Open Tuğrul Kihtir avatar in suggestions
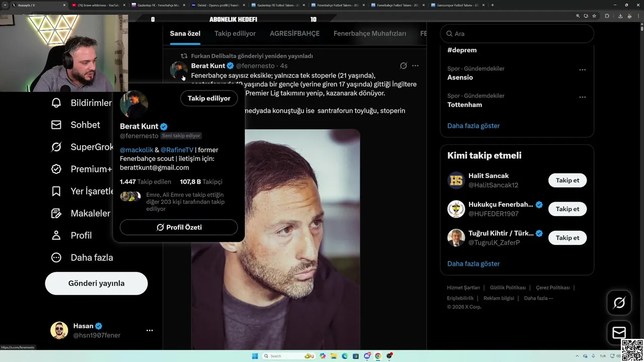644x362 pixels. tap(456, 238)
